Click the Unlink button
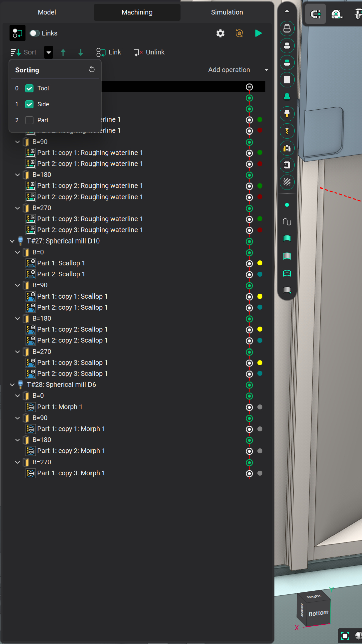The image size is (362, 644). click(149, 52)
